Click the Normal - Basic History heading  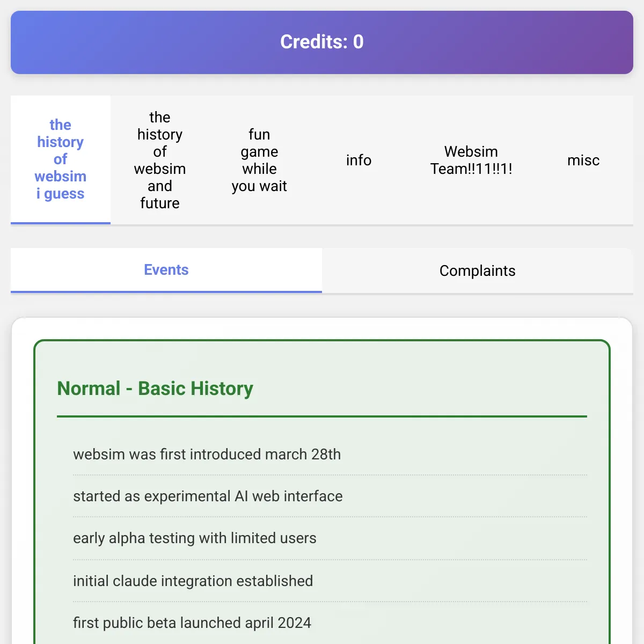click(x=155, y=388)
